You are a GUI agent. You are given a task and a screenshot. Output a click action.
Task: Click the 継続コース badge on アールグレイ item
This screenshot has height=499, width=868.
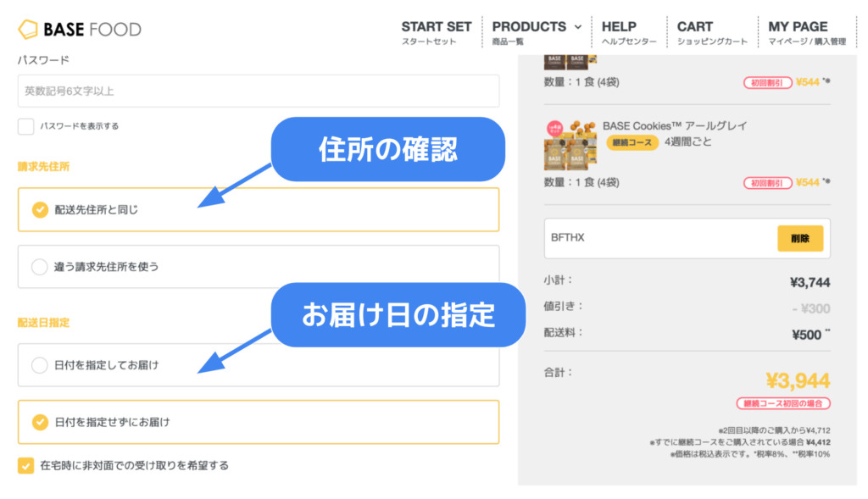[632, 142]
